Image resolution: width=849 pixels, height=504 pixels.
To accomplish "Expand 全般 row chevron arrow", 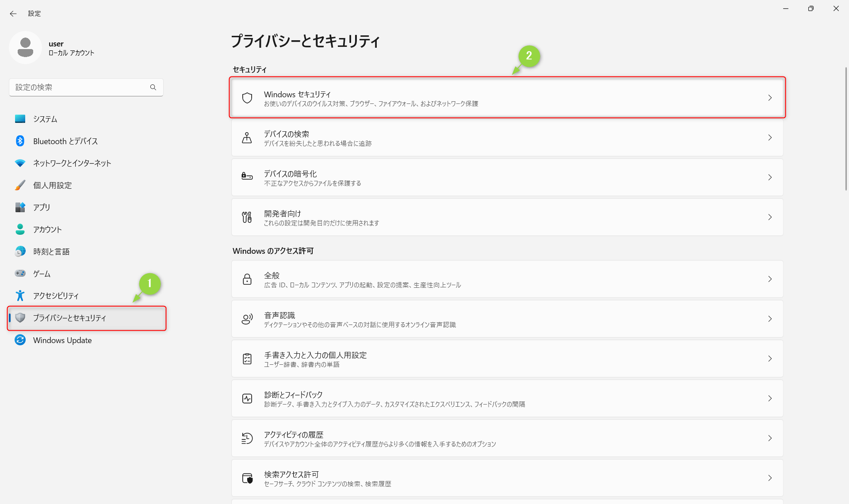I will tap(770, 279).
